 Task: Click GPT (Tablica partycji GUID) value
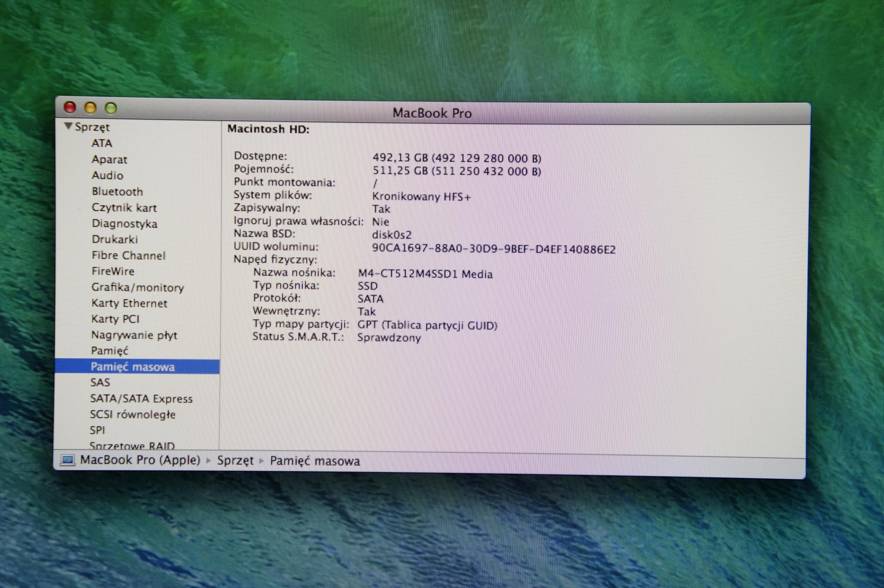click(x=427, y=325)
